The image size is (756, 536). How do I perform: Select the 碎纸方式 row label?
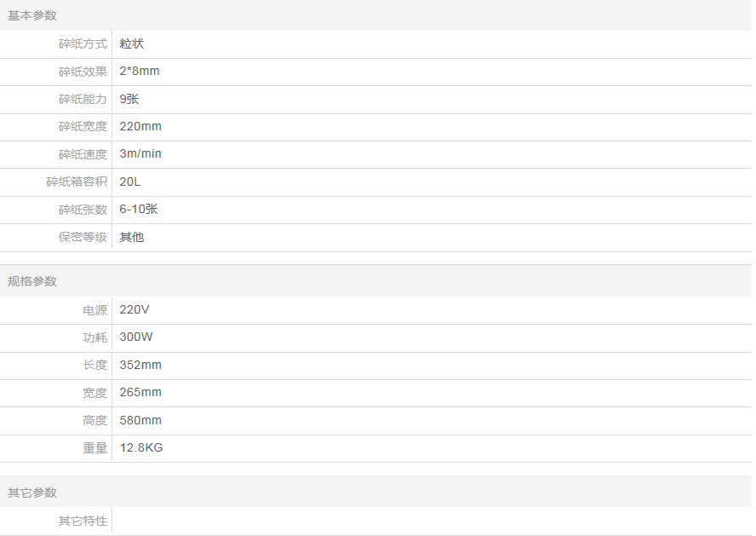83,43
